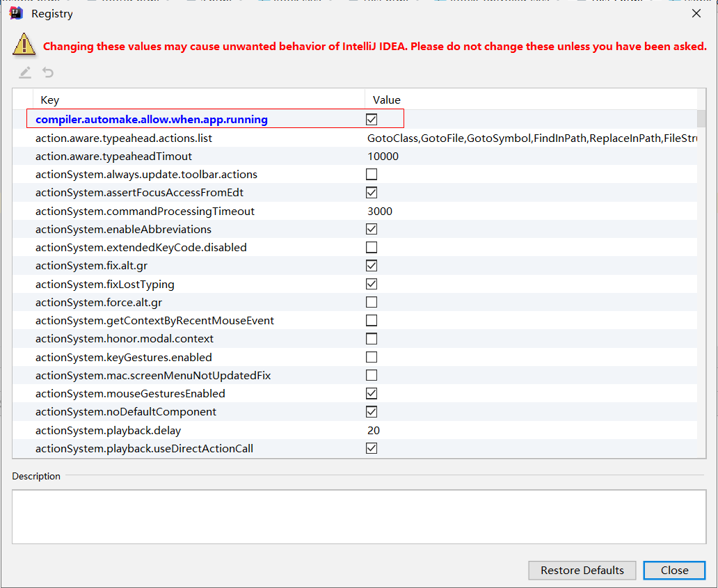Click the IntelliJ IDEA logo in title bar
Image resolution: width=718 pixels, height=588 pixels.
pos(16,13)
